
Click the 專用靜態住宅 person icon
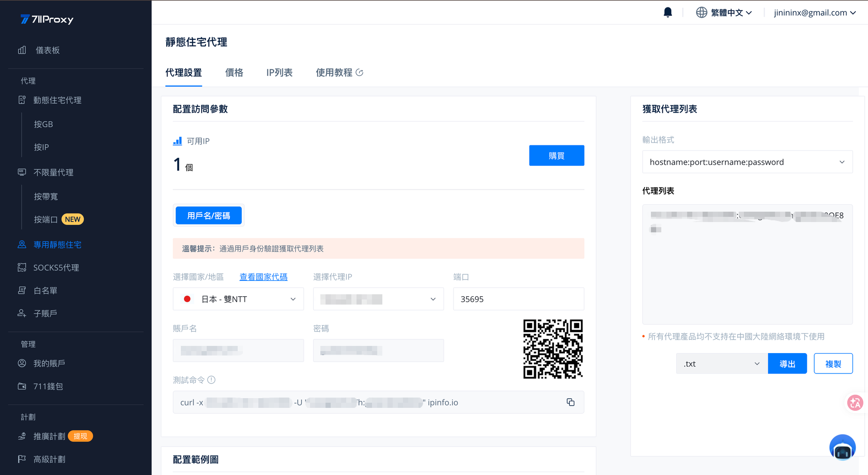pyautogui.click(x=22, y=245)
